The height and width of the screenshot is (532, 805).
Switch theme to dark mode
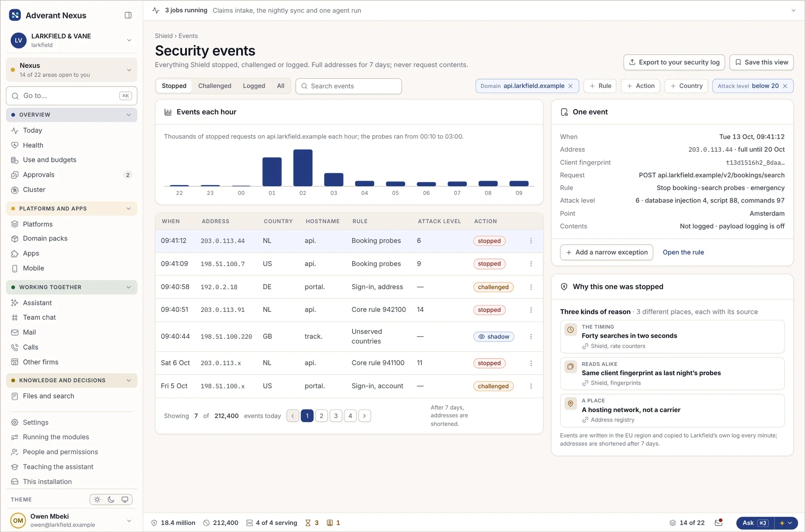pos(111,500)
